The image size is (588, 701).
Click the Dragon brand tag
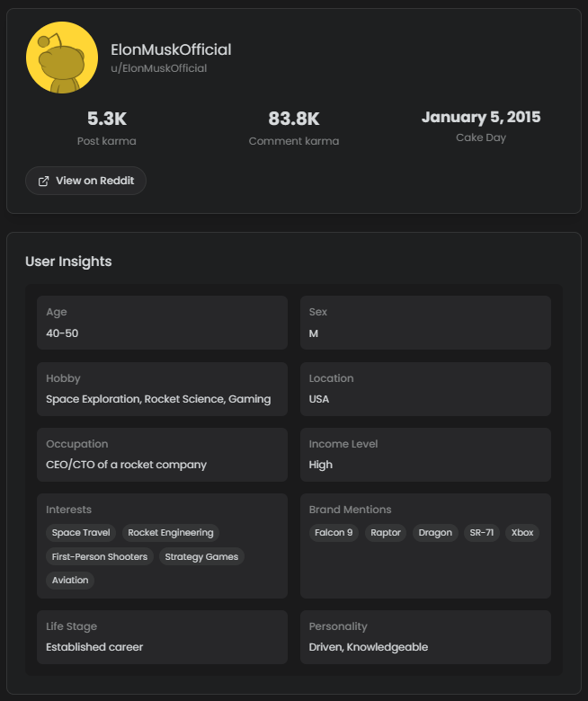(435, 533)
